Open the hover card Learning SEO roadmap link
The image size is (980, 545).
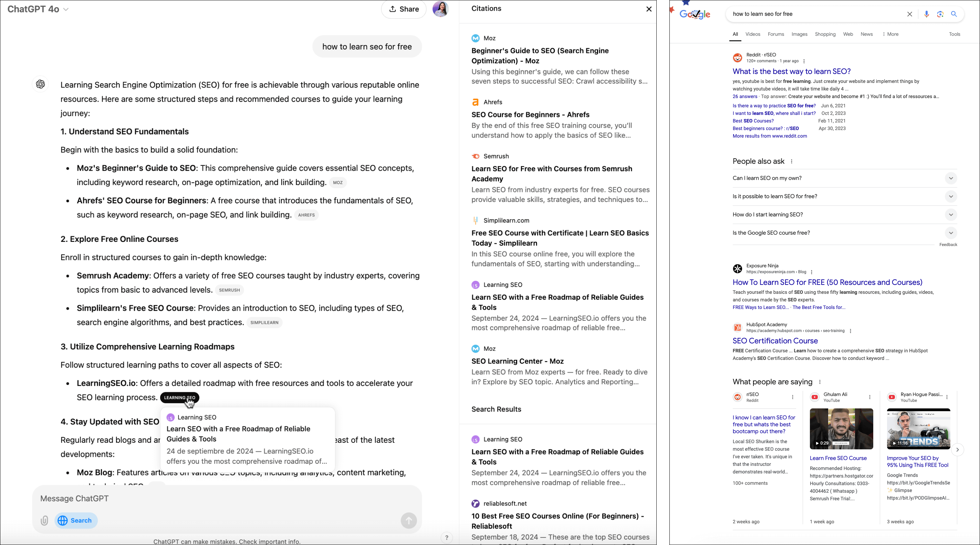[x=238, y=434]
